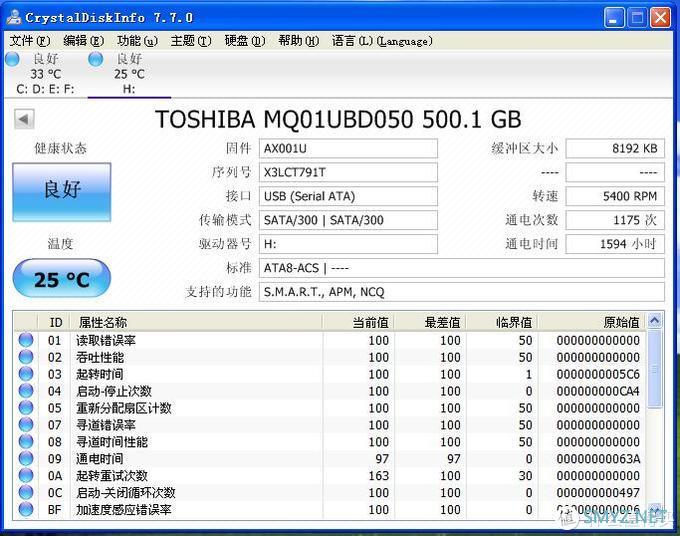Click the 33 °C disk status orb

[12, 59]
